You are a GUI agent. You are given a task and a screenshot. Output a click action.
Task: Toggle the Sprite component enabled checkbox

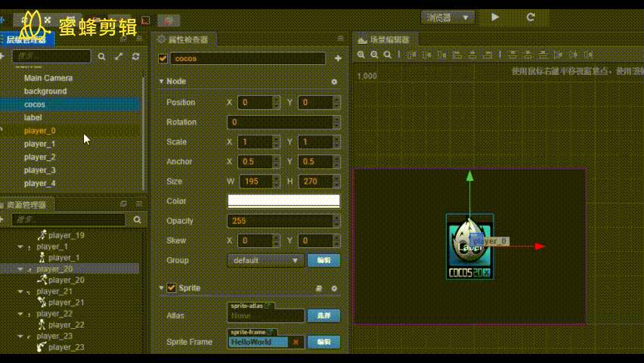click(x=172, y=288)
